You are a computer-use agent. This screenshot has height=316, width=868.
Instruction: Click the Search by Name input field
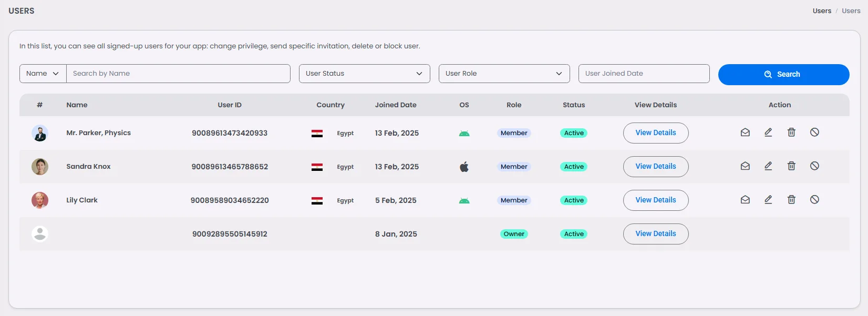click(178, 74)
